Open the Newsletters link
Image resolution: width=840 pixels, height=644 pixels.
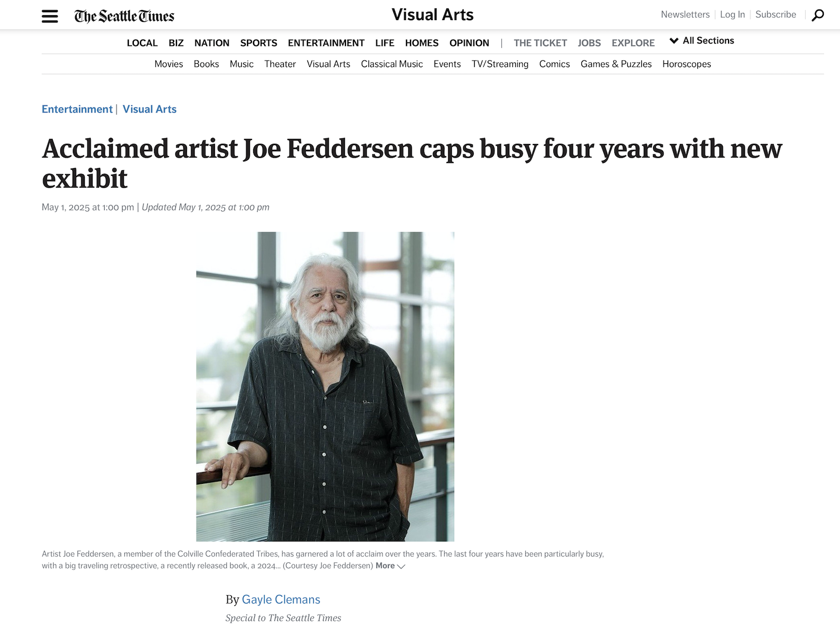pyautogui.click(x=685, y=15)
